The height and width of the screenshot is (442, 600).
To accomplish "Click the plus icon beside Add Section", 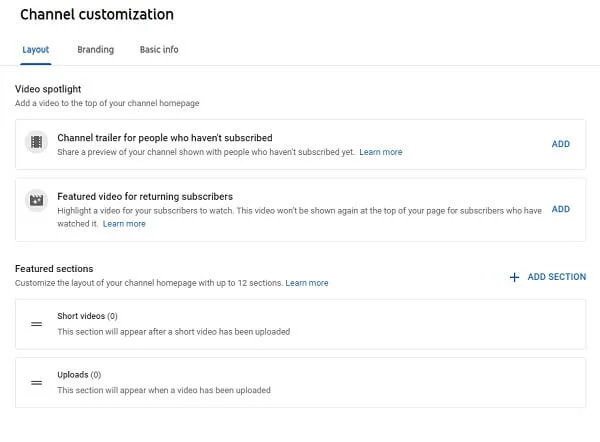I will coord(515,277).
